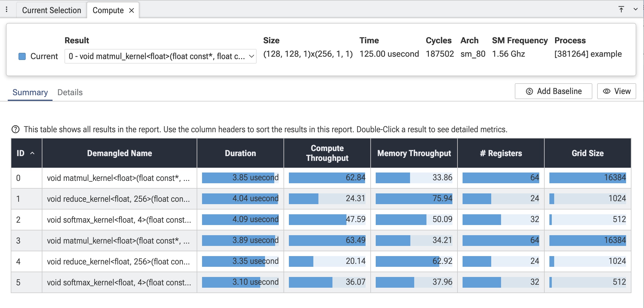The image size is (644, 308).
Task: Click the Grid Size column header
Action: click(x=588, y=153)
